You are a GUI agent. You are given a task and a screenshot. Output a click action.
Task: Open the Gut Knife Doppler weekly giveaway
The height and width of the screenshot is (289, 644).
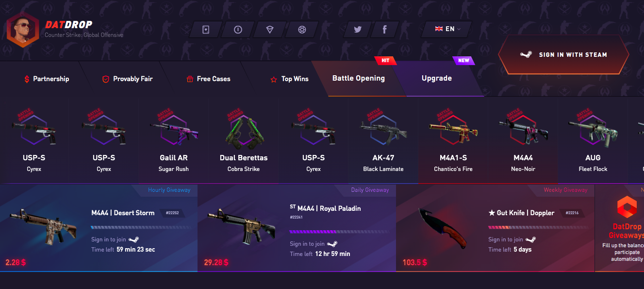pyautogui.click(x=495, y=228)
